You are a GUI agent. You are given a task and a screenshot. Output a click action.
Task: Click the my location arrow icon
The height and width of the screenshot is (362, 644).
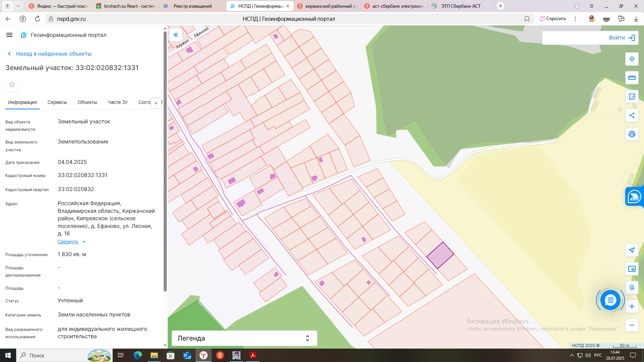pos(632,250)
